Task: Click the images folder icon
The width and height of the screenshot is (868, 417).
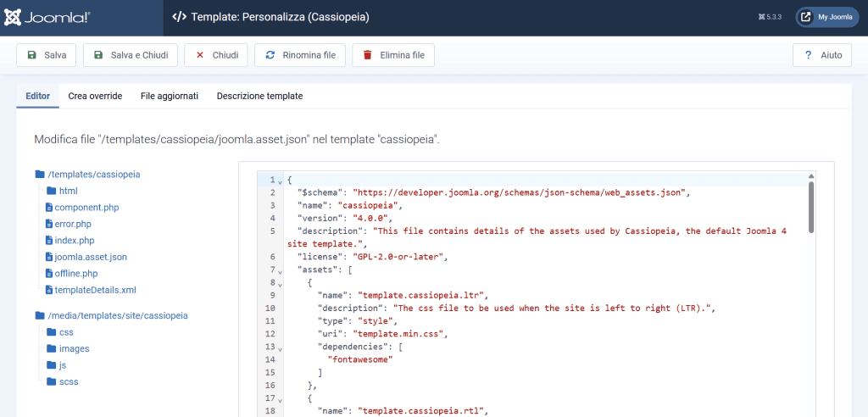Action: [52, 349]
